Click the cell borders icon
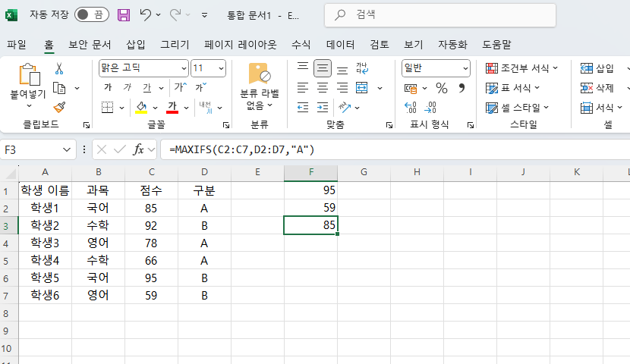Image resolution: width=630 pixels, height=364 pixels. pyautogui.click(x=107, y=107)
